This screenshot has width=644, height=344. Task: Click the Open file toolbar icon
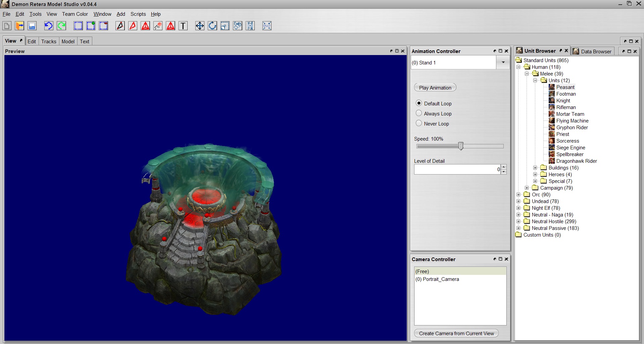(x=19, y=26)
